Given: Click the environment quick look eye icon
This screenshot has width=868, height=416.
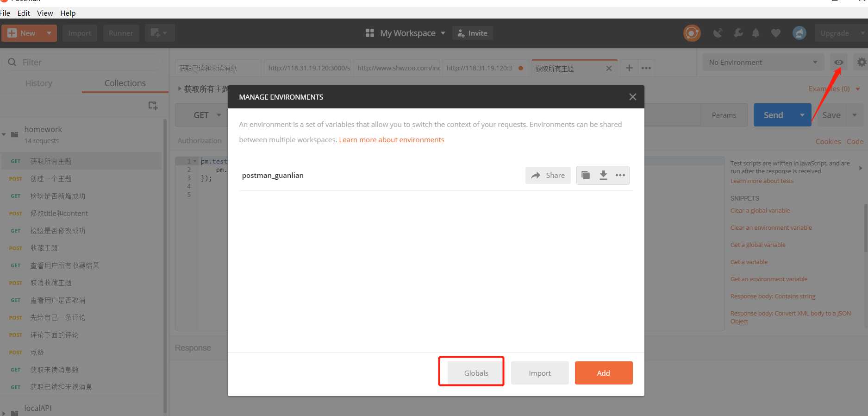Looking at the screenshot, I should [838, 62].
